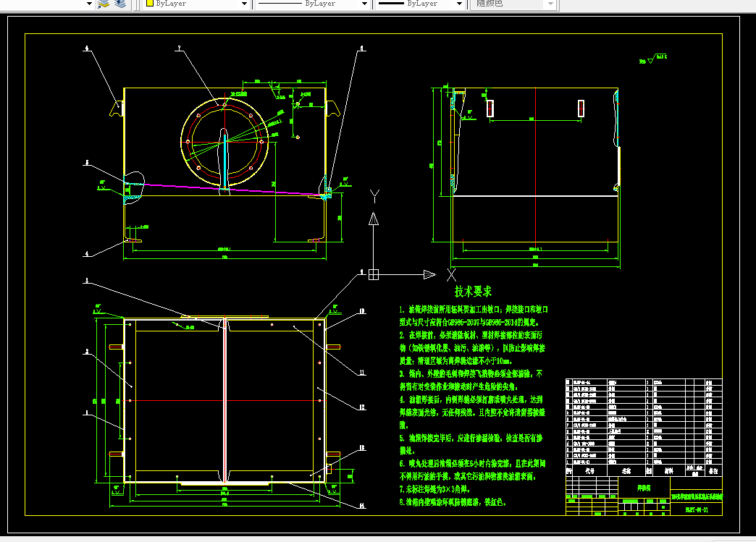Select the note line starting 7.未标注焊缝
This screenshot has width=756, height=542.
point(435,489)
